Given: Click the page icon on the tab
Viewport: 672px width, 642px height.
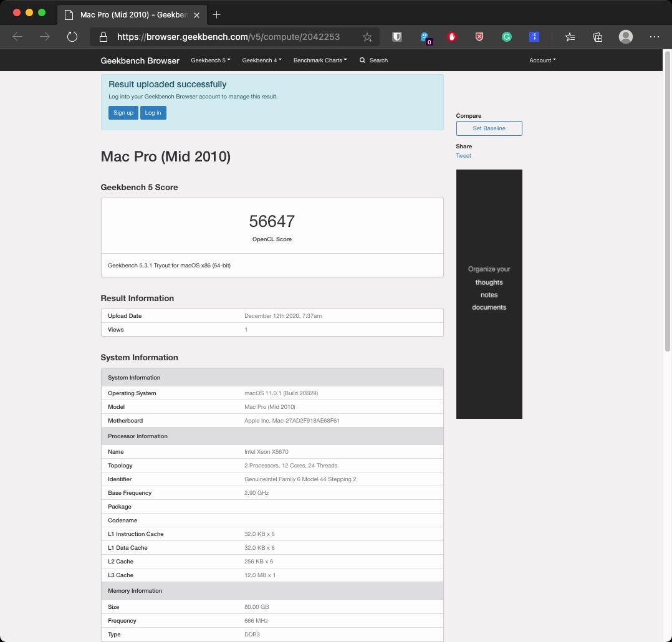Looking at the screenshot, I should [x=69, y=15].
